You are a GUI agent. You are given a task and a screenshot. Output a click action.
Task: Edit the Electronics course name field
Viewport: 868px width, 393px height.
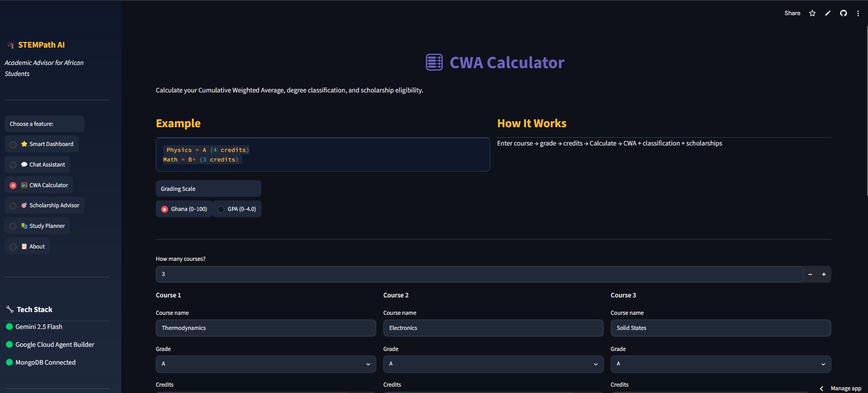(x=493, y=328)
